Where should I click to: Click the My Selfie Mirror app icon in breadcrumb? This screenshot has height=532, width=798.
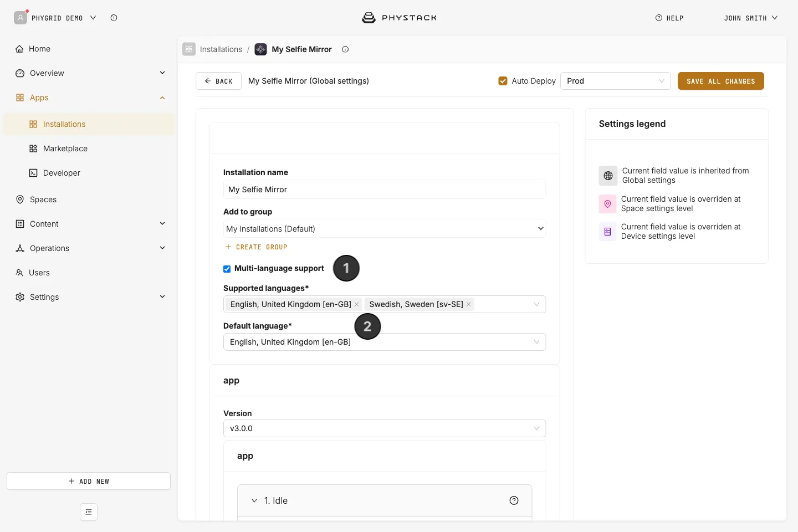tap(260, 49)
